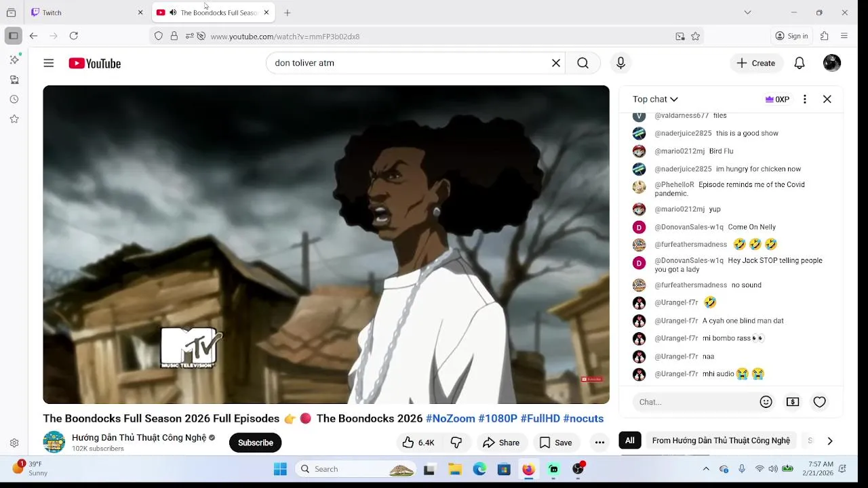Save the video to a playlist
The image size is (868, 488).
click(x=556, y=443)
